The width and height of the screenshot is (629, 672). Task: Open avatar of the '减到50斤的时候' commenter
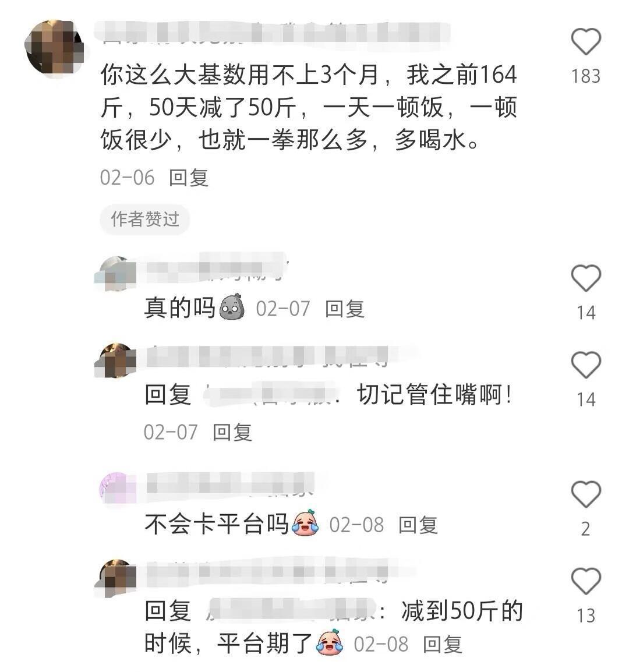click(x=116, y=577)
